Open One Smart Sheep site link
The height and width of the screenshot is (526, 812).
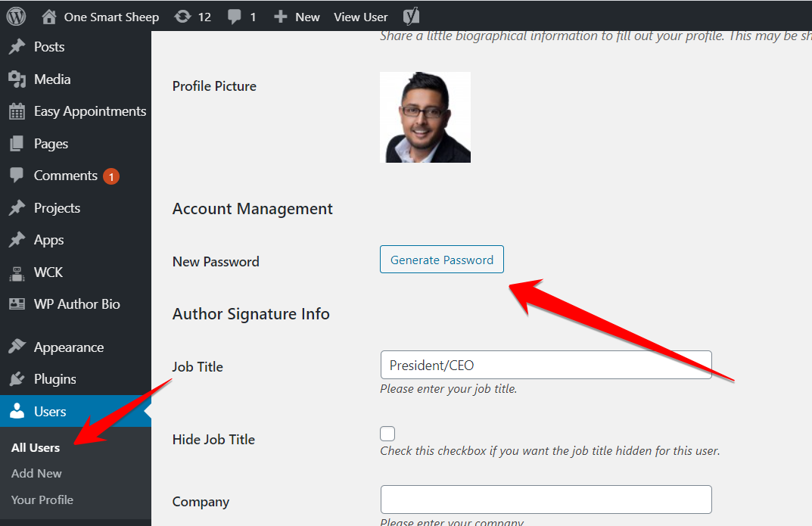(111, 17)
